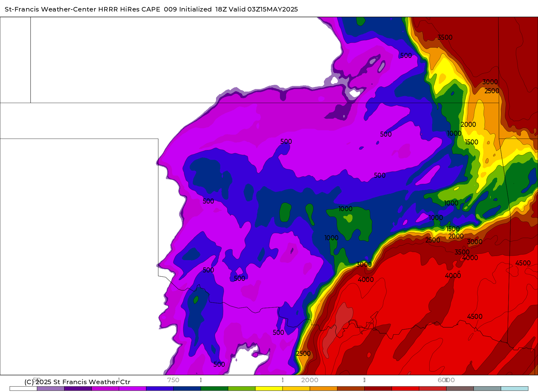
Task: Click the HRRR HiRes CAPE map title
Action: (x=151, y=9)
